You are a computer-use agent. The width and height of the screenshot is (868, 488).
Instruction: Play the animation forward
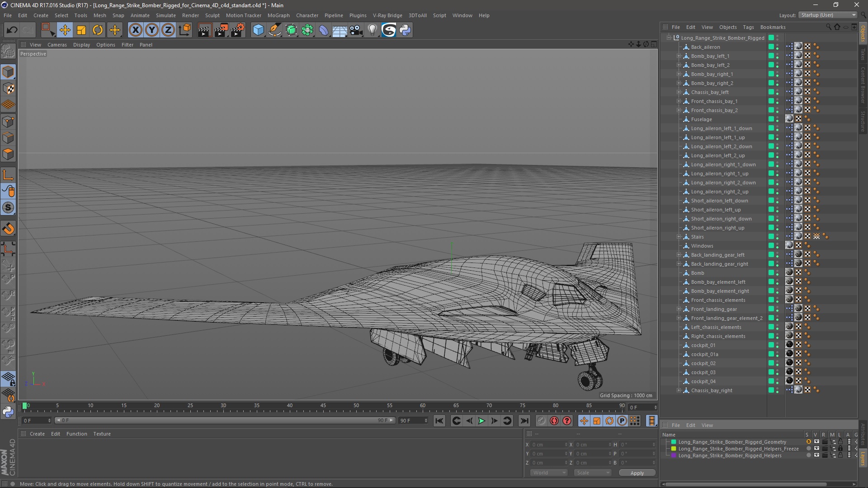pos(481,421)
